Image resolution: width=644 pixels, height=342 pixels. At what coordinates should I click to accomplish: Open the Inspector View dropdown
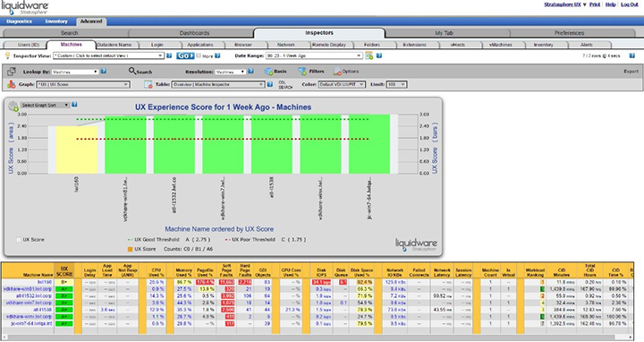pyautogui.click(x=108, y=56)
